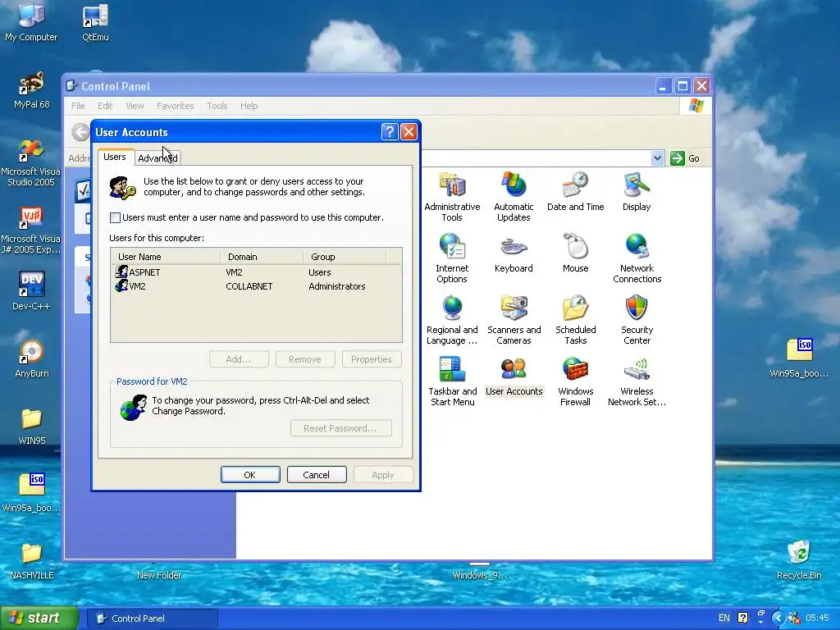Select Win95a_boo ISO file near Recycle Bin
840x630 pixels.
click(x=799, y=358)
